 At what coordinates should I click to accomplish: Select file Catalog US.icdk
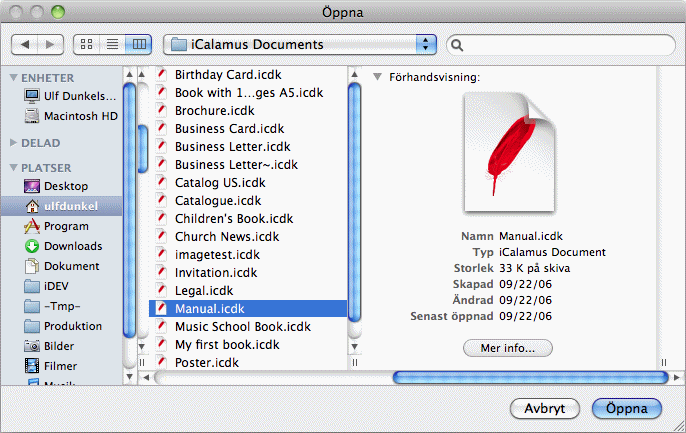[248, 182]
